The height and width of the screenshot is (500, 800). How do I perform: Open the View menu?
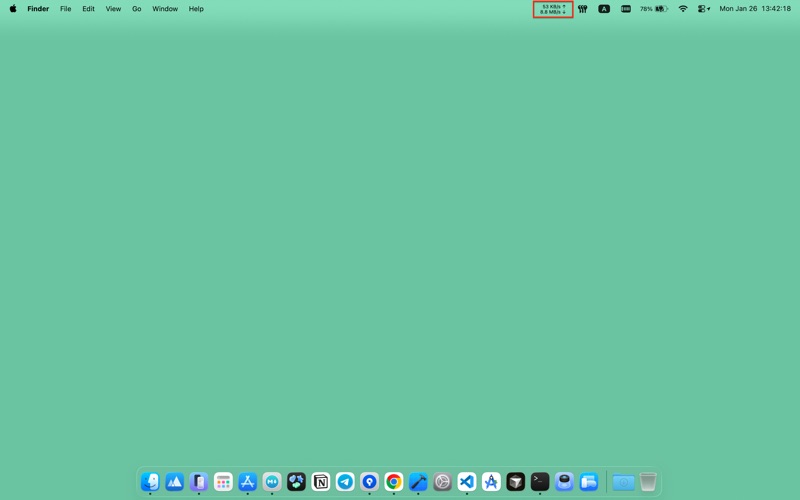(x=113, y=9)
